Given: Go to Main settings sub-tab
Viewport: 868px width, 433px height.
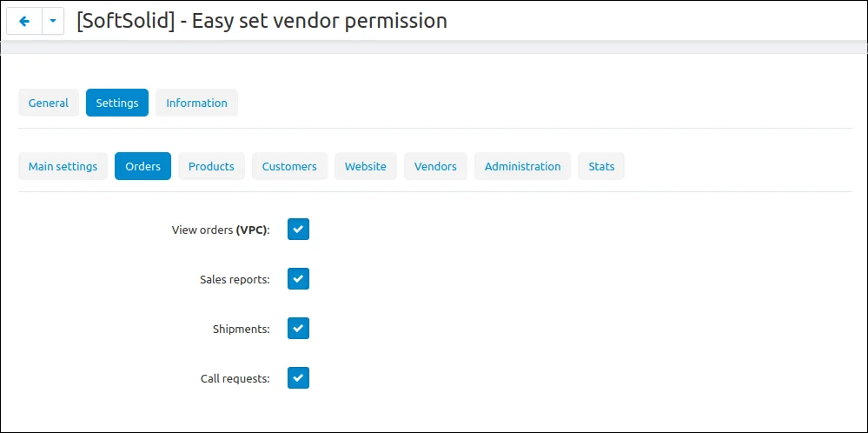Looking at the screenshot, I should tap(63, 167).
